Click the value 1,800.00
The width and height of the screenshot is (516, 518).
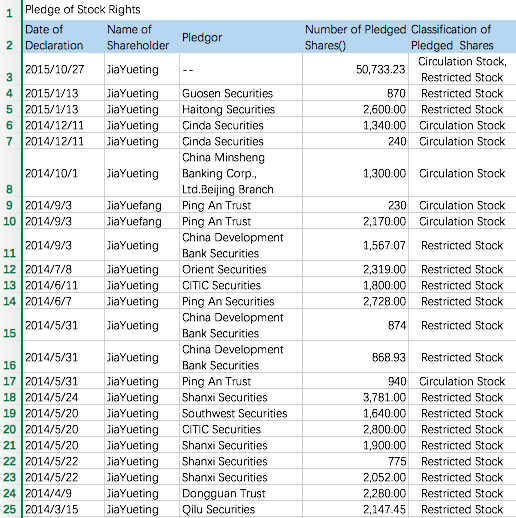point(384,285)
